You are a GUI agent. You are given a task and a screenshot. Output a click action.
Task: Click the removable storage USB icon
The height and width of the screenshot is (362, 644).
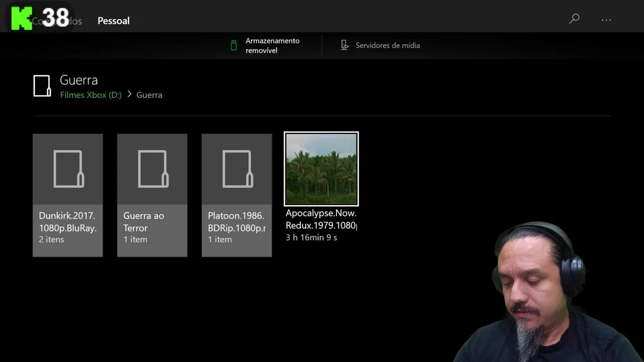233,45
